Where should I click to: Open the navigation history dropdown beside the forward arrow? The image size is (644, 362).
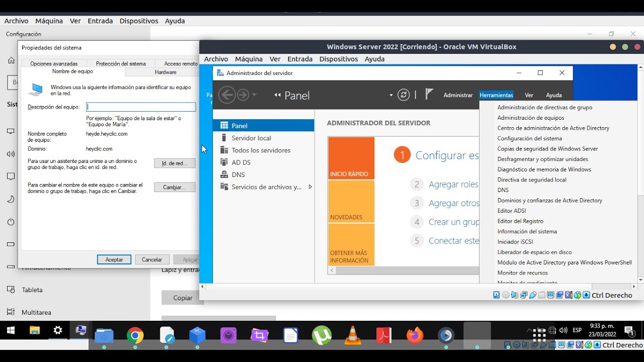pyautogui.click(x=254, y=95)
